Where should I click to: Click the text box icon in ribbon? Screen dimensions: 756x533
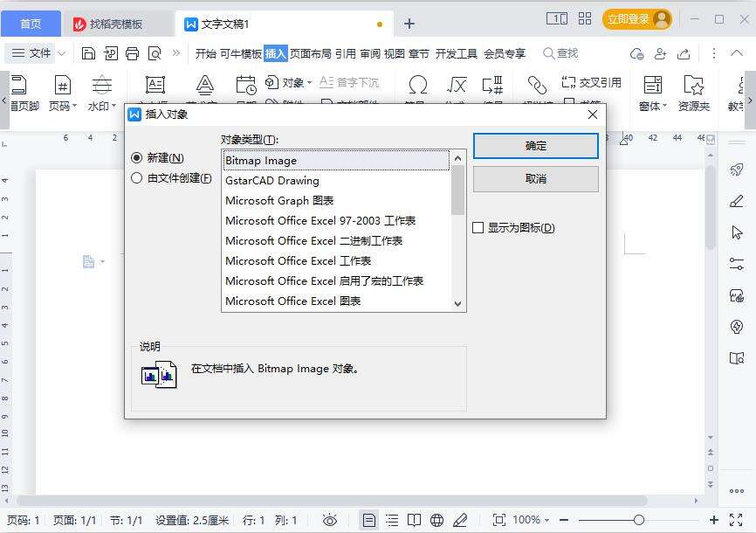pyautogui.click(x=155, y=85)
